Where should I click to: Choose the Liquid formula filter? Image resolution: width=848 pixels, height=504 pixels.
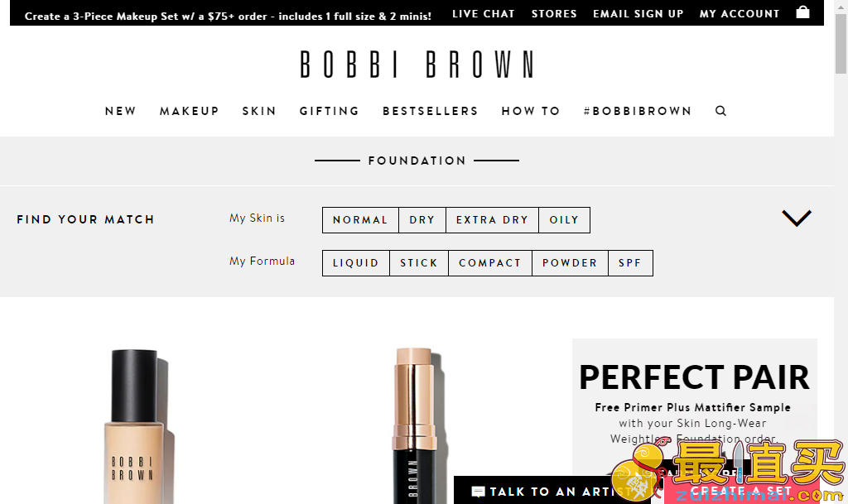[356, 263]
